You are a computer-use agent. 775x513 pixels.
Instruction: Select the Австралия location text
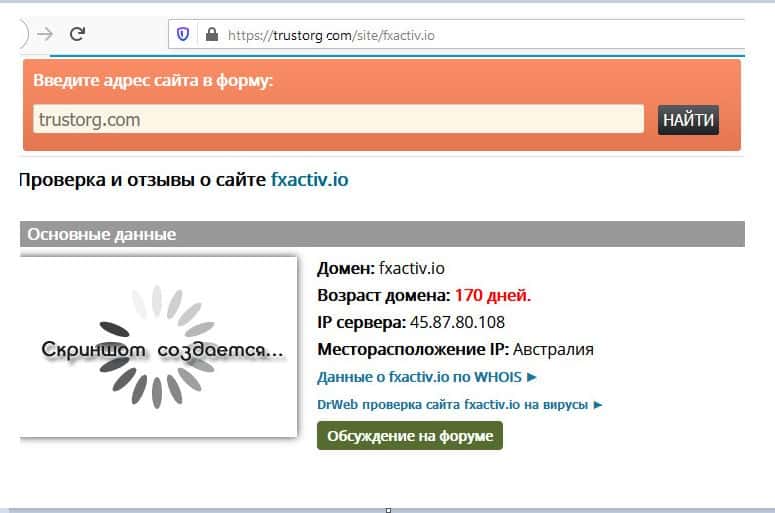553,349
